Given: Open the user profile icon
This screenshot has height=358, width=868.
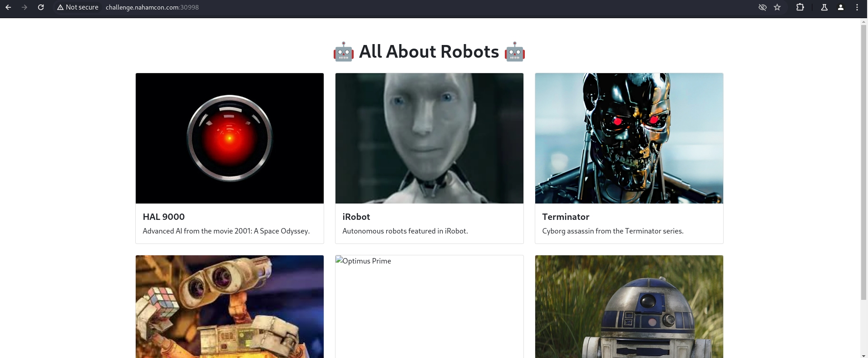Looking at the screenshot, I should (x=840, y=7).
